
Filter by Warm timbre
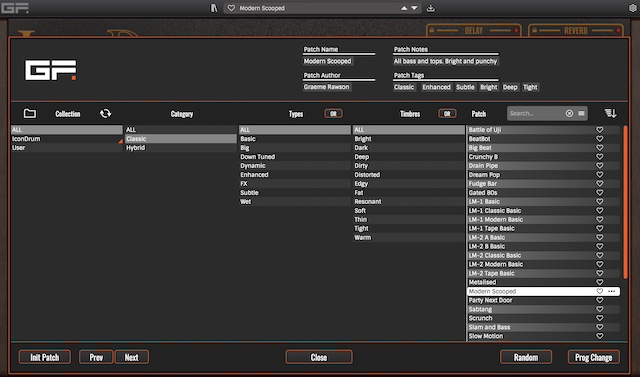tap(409, 237)
